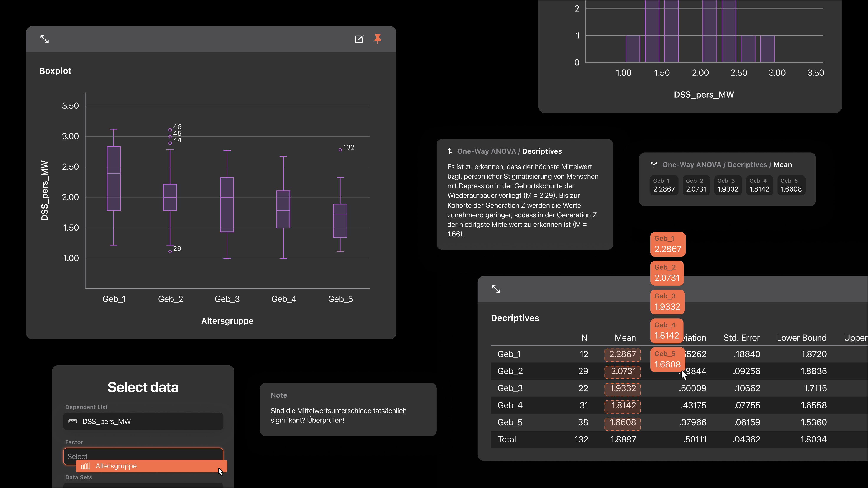Viewport: 868px width, 488px height.
Task: Open the Factor Select field
Action: 143,454
